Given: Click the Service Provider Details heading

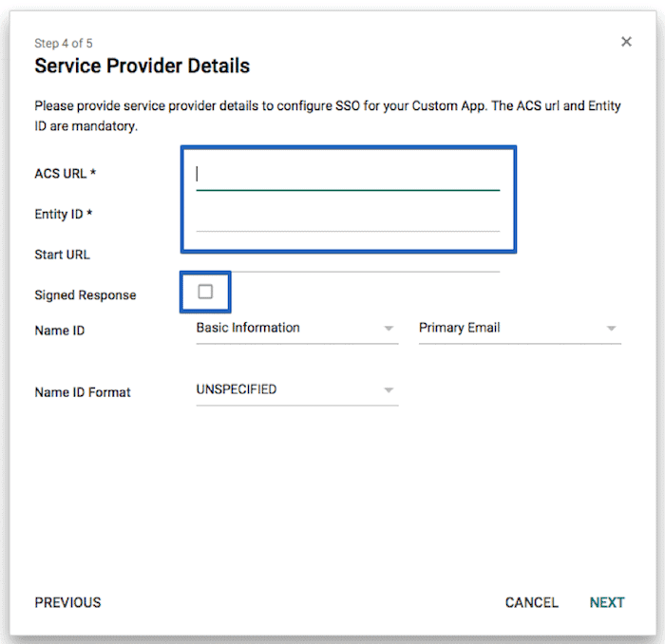Looking at the screenshot, I should point(142,66).
